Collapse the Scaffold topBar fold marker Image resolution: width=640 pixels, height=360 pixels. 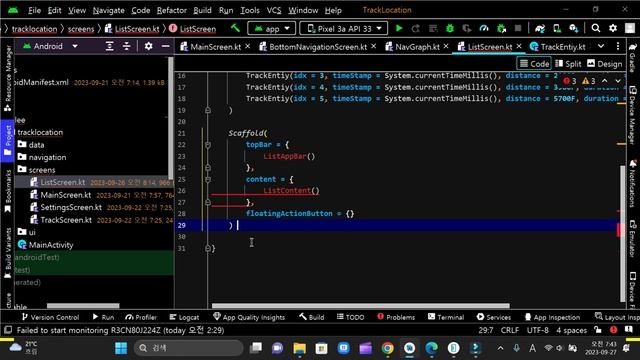[x=208, y=144]
